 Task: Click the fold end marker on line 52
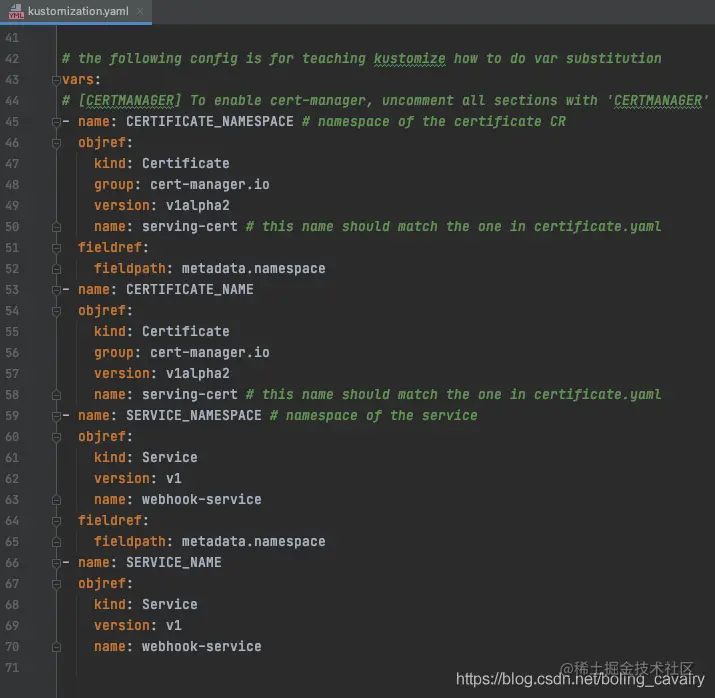56,269
